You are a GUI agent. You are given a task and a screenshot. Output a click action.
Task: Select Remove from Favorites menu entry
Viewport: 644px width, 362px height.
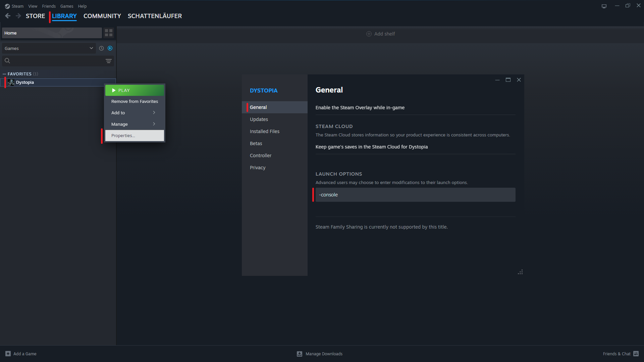pyautogui.click(x=135, y=101)
